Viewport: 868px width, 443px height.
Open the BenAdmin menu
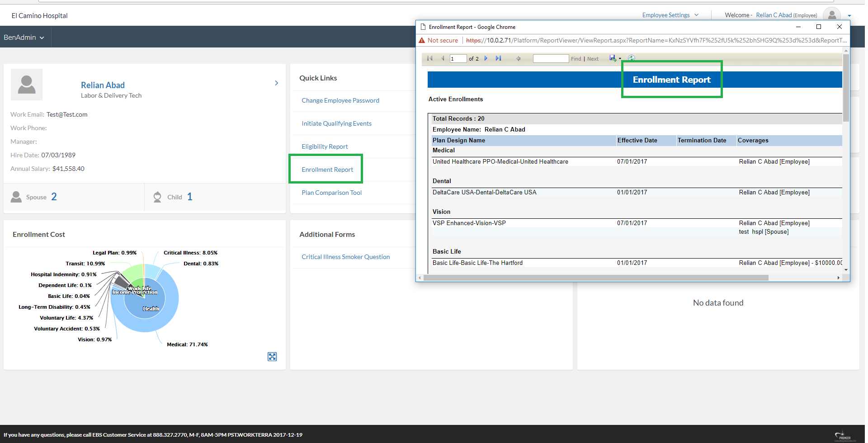24,38
